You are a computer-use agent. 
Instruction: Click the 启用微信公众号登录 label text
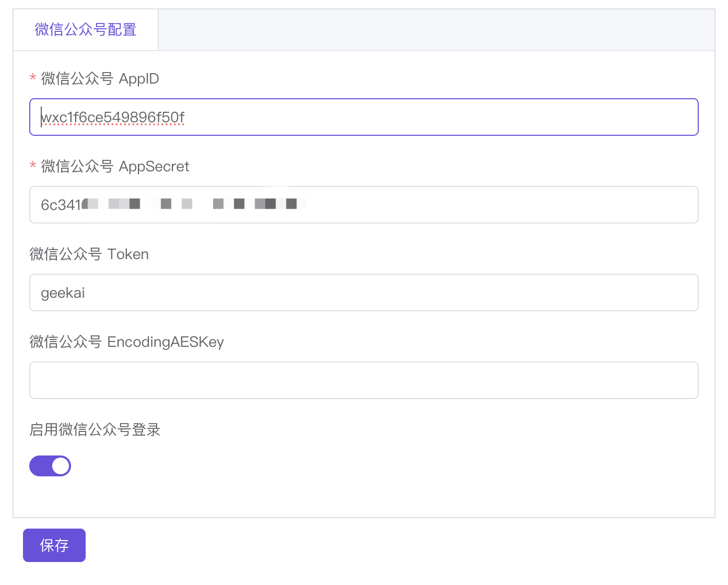pos(95,429)
